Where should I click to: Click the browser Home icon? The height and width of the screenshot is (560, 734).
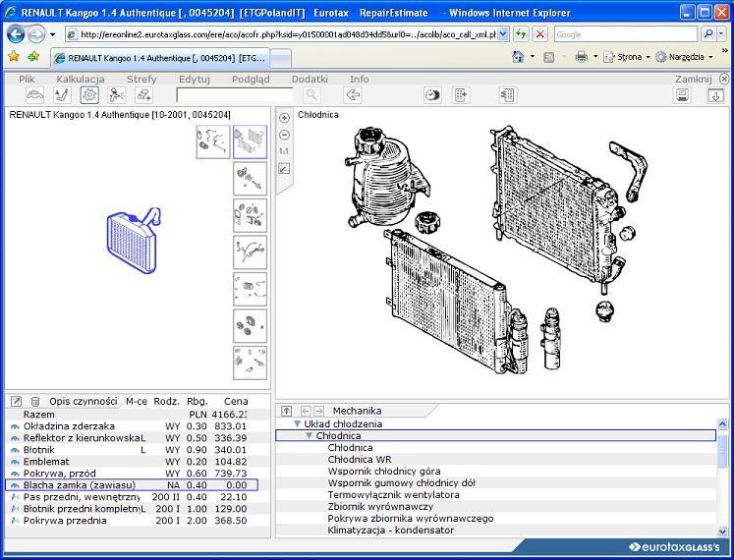coord(518,57)
